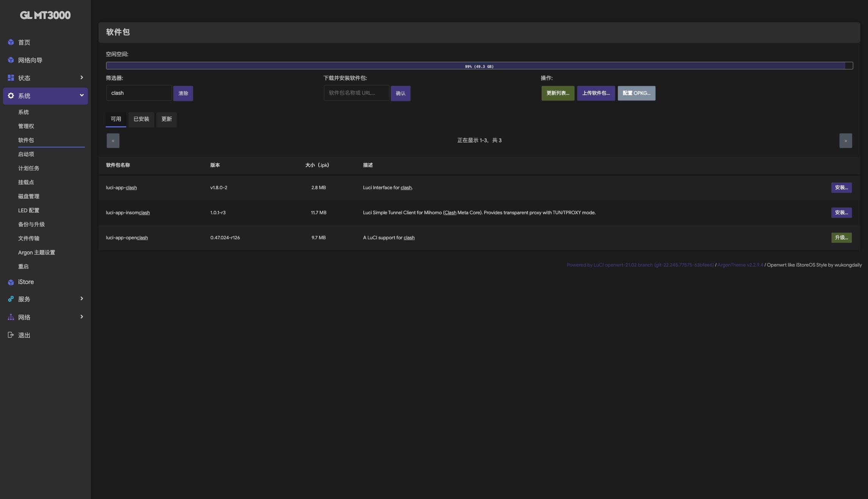Click the 退出 logout icon
The image size is (868, 499).
tap(11, 335)
